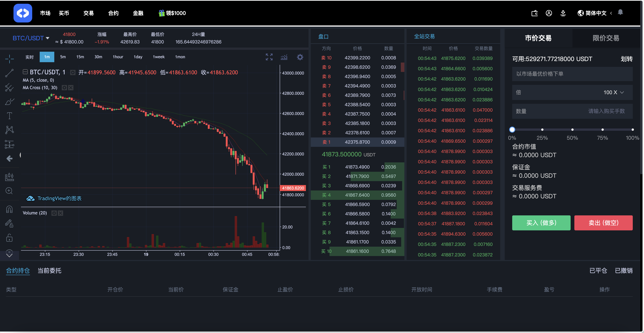Screen dimensions: 644x333
Task: Remove the Volume (20) indicator
Action: [x=60, y=213]
